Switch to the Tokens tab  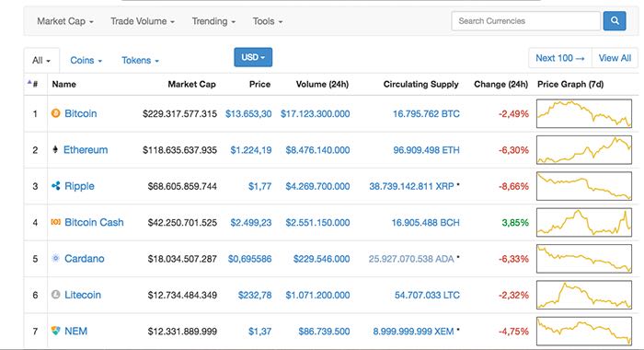(x=140, y=61)
